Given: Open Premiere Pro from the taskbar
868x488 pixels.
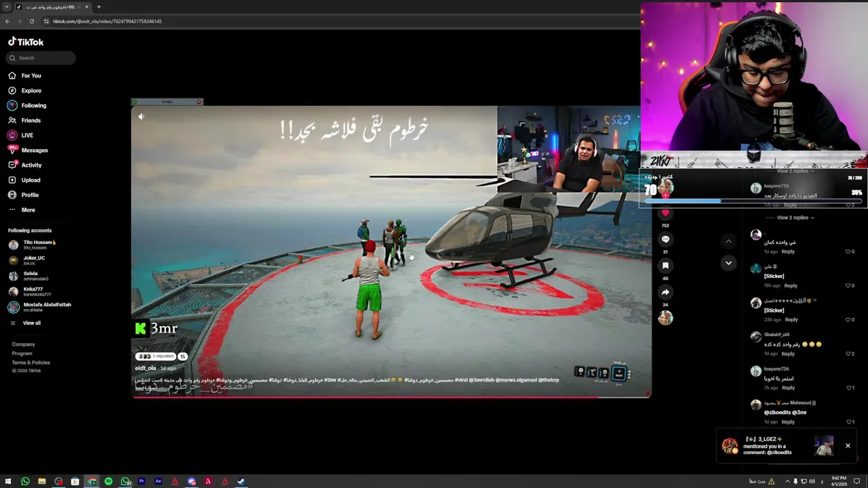Looking at the screenshot, I should click(142, 481).
